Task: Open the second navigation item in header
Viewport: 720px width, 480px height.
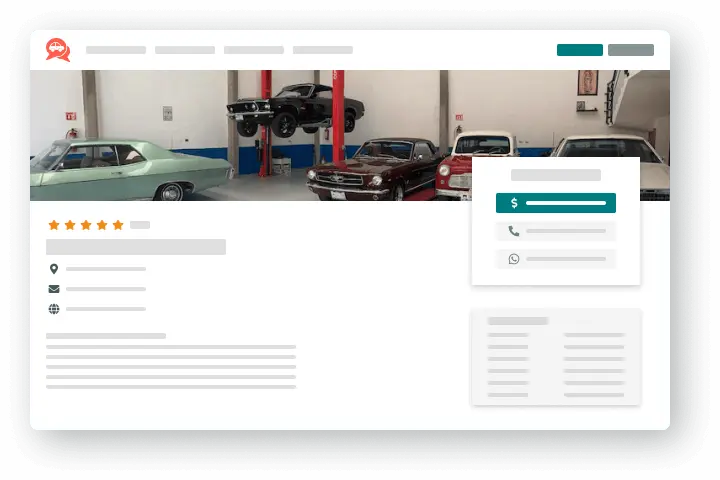Action: pyautogui.click(x=185, y=50)
